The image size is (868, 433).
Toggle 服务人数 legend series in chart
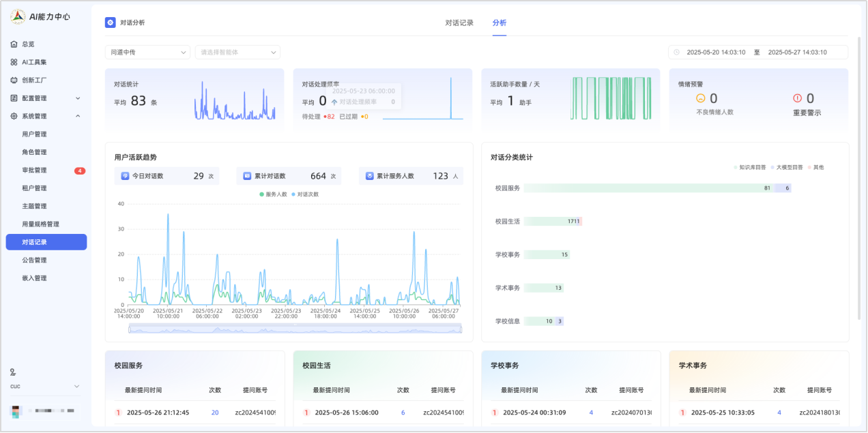pyautogui.click(x=273, y=194)
